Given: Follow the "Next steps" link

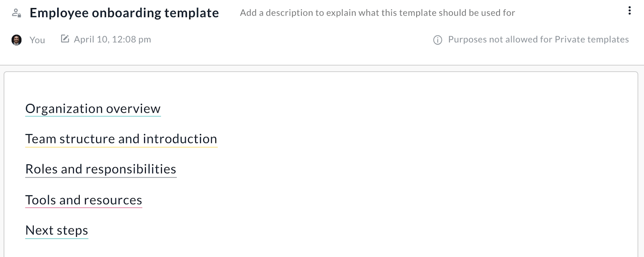Looking at the screenshot, I should [56, 230].
